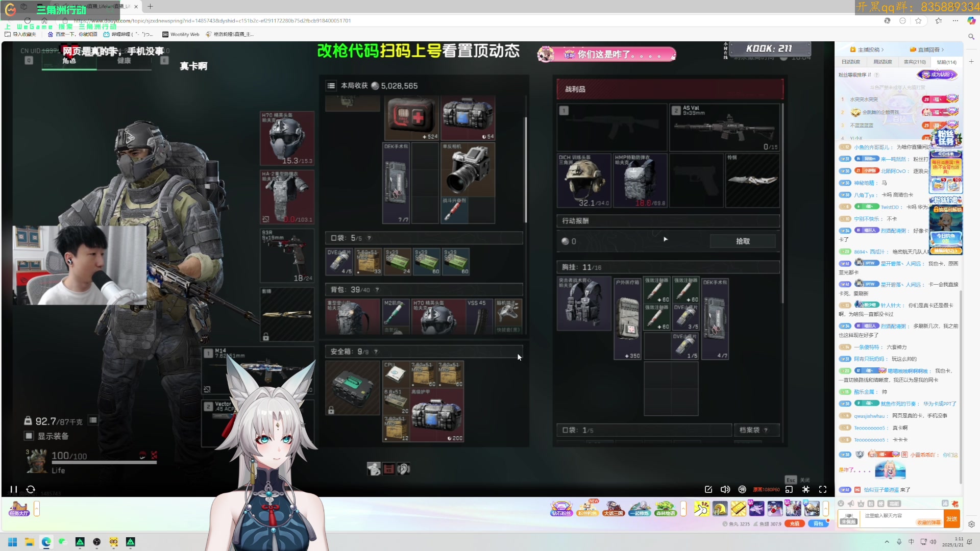Click the gear weight list icon

[93, 420]
